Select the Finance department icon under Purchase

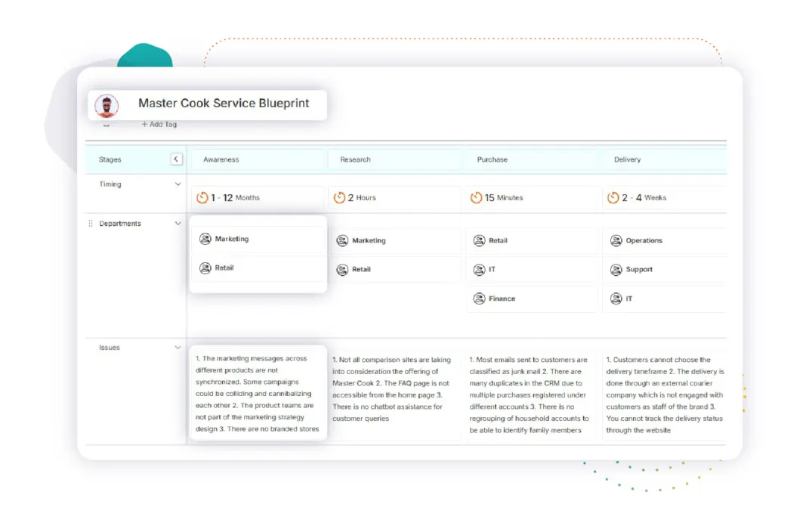coord(479,299)
